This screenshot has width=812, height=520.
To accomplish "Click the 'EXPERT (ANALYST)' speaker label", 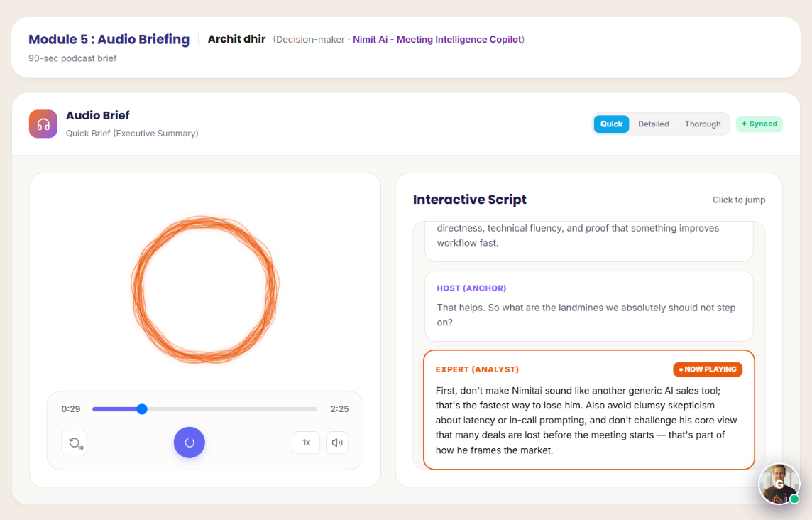I will 477,369.
